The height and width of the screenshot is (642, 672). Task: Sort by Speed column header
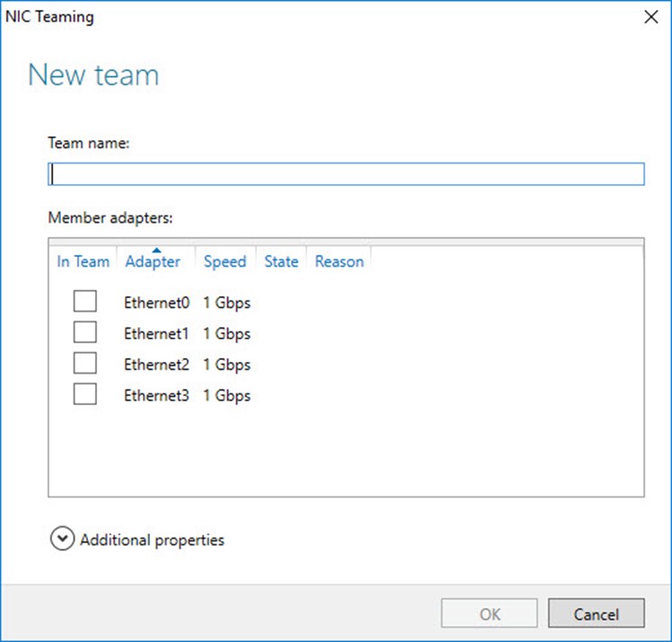coord(225,261)
